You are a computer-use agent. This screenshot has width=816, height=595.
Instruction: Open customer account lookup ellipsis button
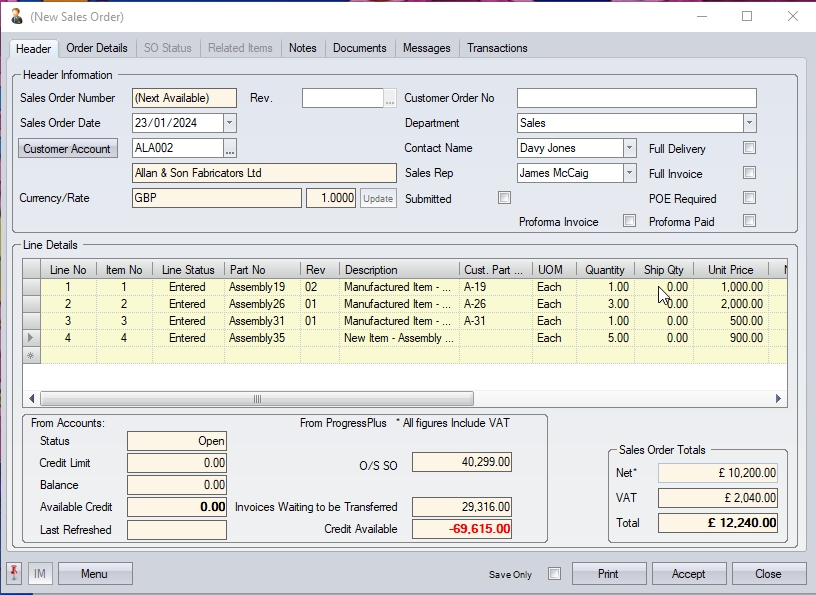230,149
